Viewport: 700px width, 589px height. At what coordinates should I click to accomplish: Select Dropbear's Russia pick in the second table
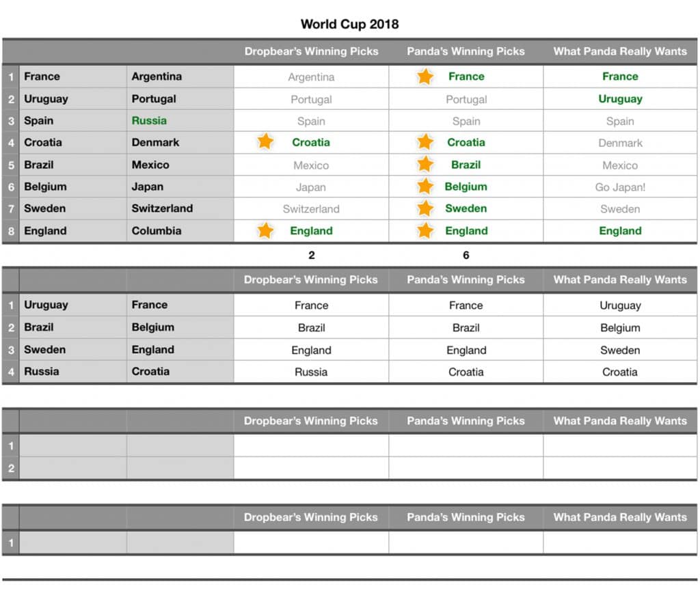click(x=311, y=372)
